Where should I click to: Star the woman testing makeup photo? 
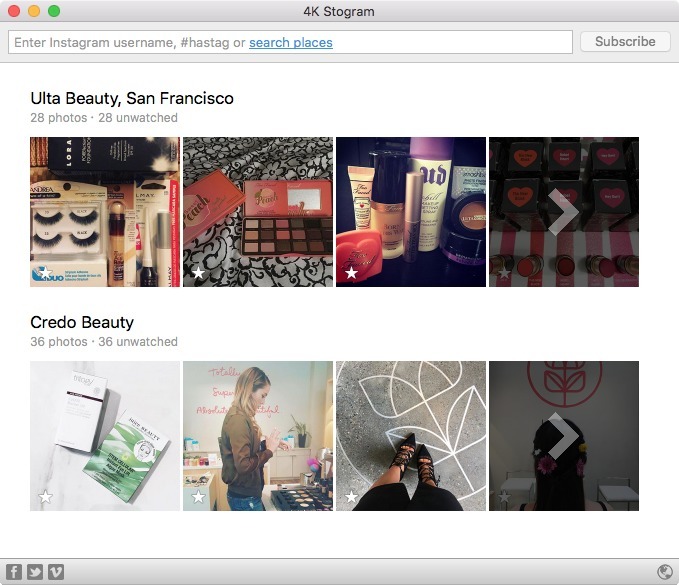click(198, 497)
